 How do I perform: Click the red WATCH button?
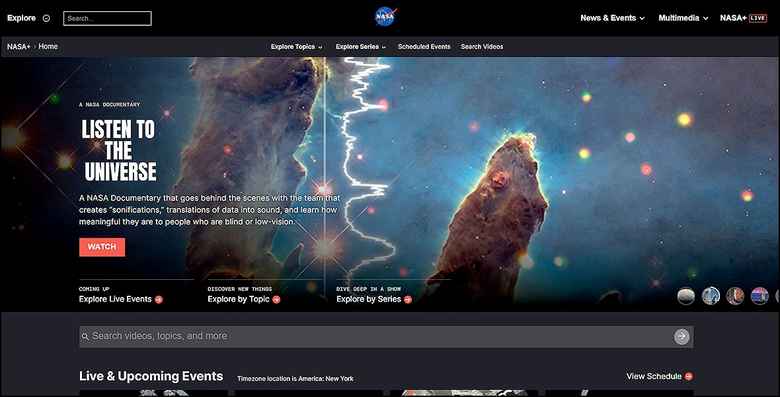[102, 247]
